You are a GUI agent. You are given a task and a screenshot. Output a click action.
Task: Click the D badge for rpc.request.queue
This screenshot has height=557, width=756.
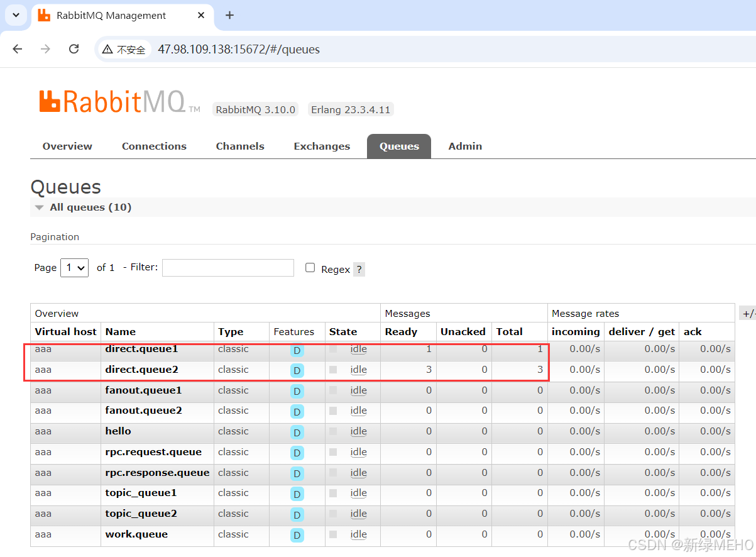click(297, 453)
